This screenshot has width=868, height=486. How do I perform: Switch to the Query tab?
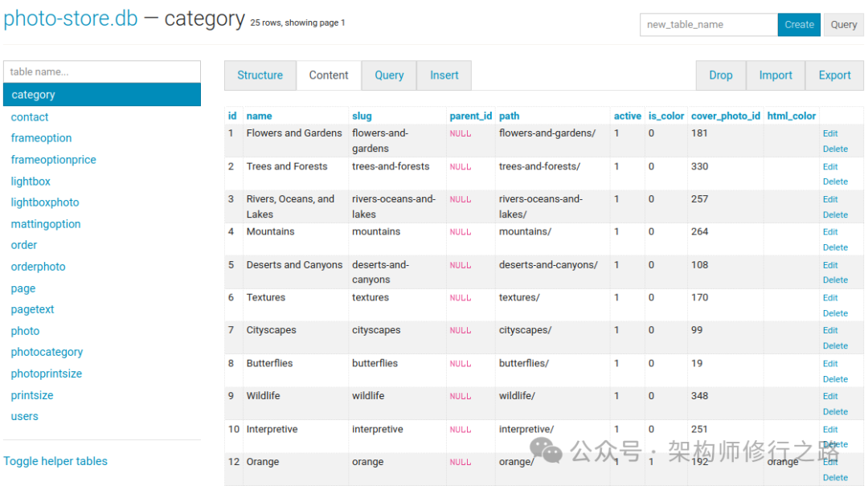389,76
